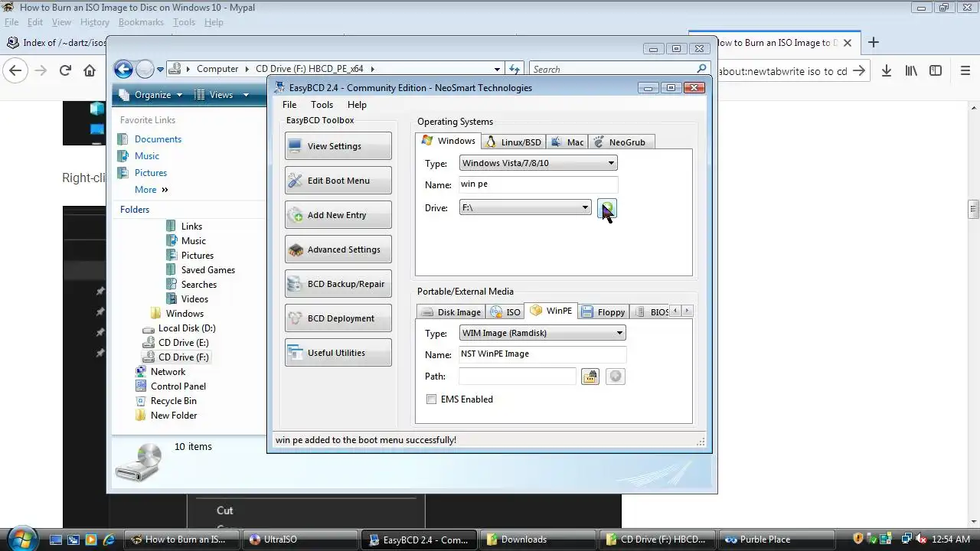Screen dimensions: 980x551
Task: Select the Windows operating system tab
Action: [449, 141]
